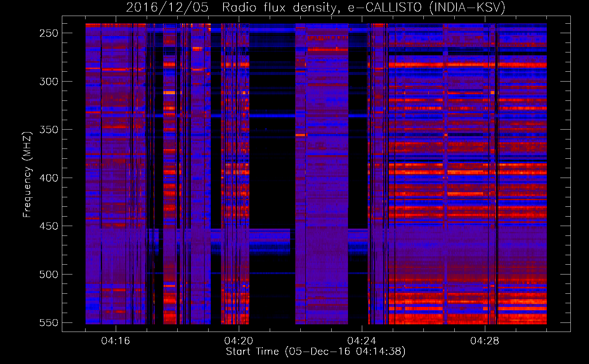Select the 350 frequency tick label
Screen dimensions: 589x364
pos(49,130)
